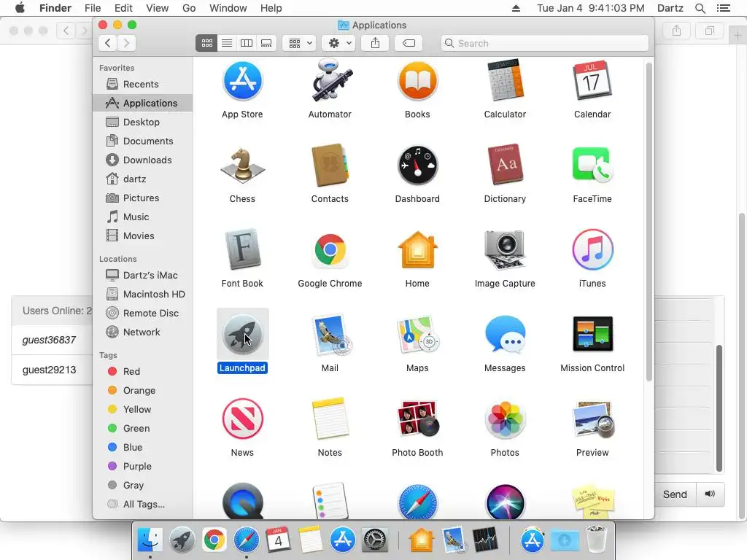
Task: Select the Messages app icon
Action: pyautogui.click(x=505, y=335)
